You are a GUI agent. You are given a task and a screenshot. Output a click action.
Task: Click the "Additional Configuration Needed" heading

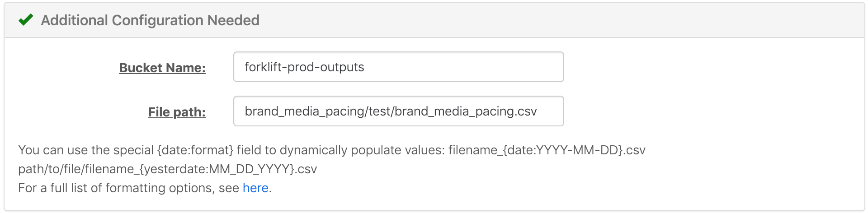150,20
